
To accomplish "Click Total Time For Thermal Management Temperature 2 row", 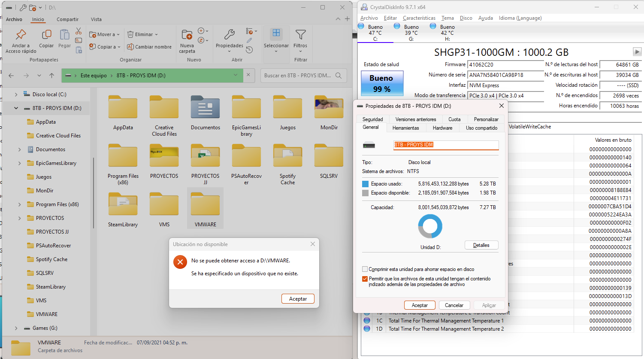I will pyautogui.click(x=498, y=329).
